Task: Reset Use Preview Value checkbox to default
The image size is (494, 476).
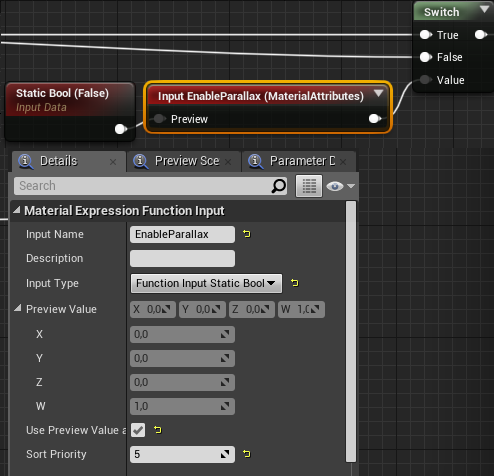Action: 158,430
